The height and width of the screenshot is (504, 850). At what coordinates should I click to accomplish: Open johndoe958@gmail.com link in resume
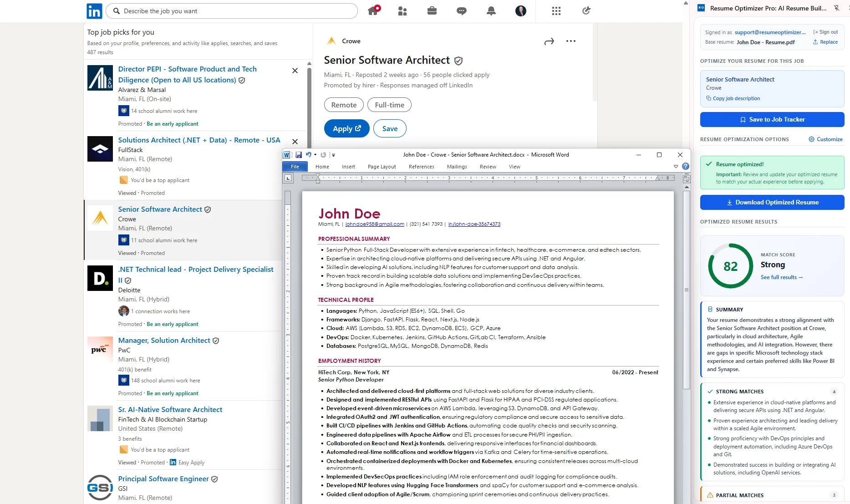[x=375, y=224]
